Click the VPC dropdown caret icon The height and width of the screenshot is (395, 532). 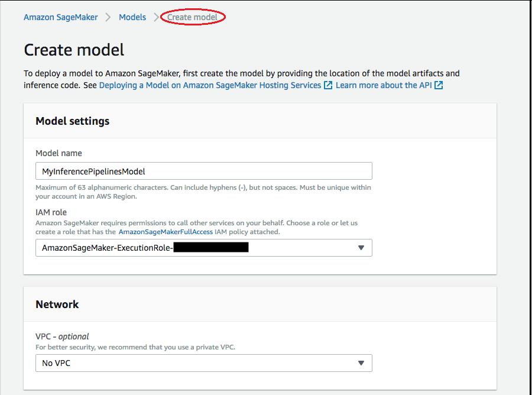(x=361, y=363)
